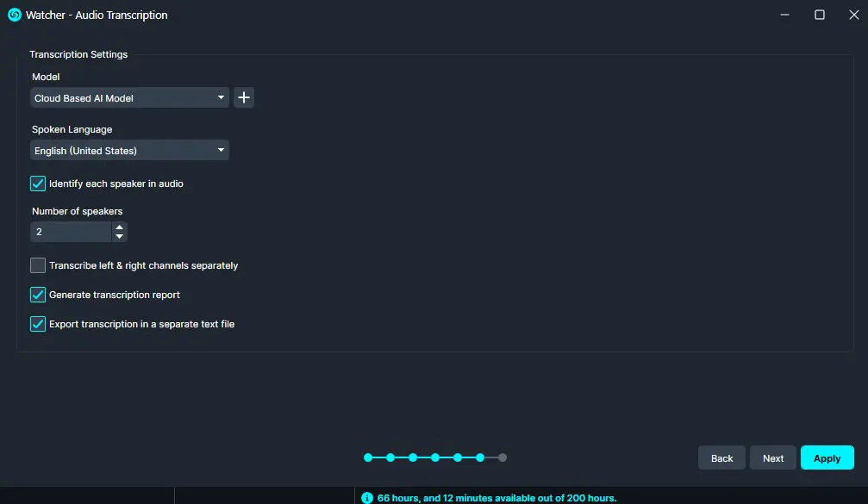
Task: Maximize the Watcher window
Action: 819,15
